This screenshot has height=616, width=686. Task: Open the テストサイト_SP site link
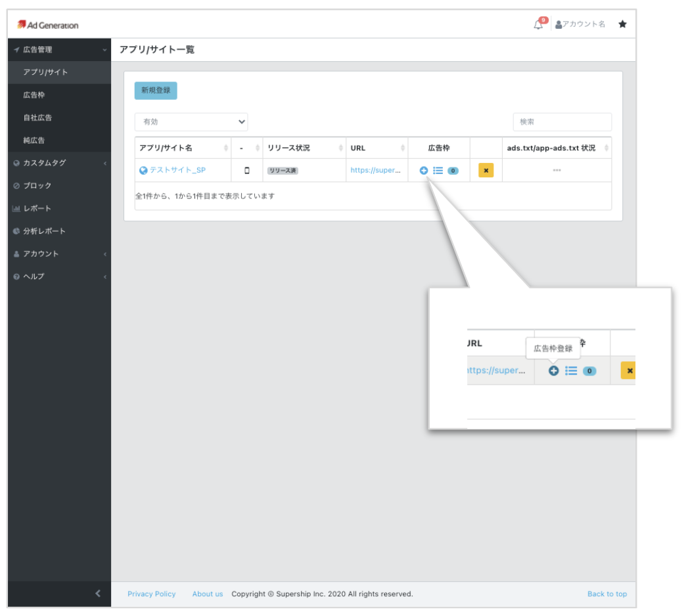(x=177, y=170)
